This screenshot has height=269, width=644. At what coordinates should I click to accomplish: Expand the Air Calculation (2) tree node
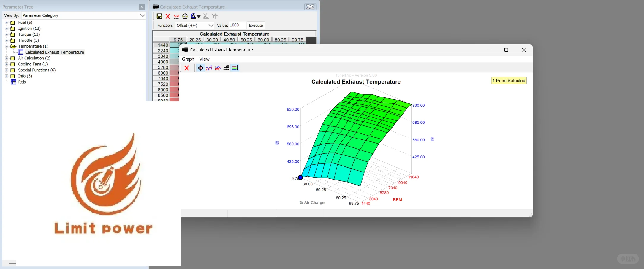coord(7,58)
